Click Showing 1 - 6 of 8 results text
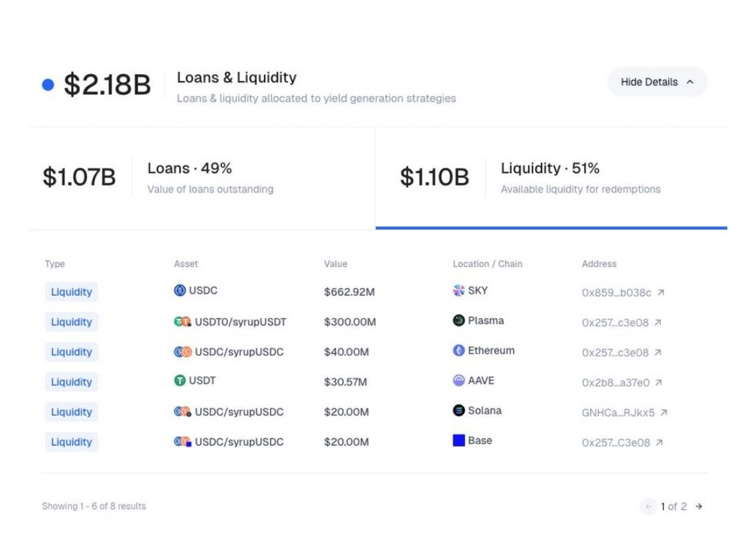Viewport: 756px width, 536px height. 94,506
